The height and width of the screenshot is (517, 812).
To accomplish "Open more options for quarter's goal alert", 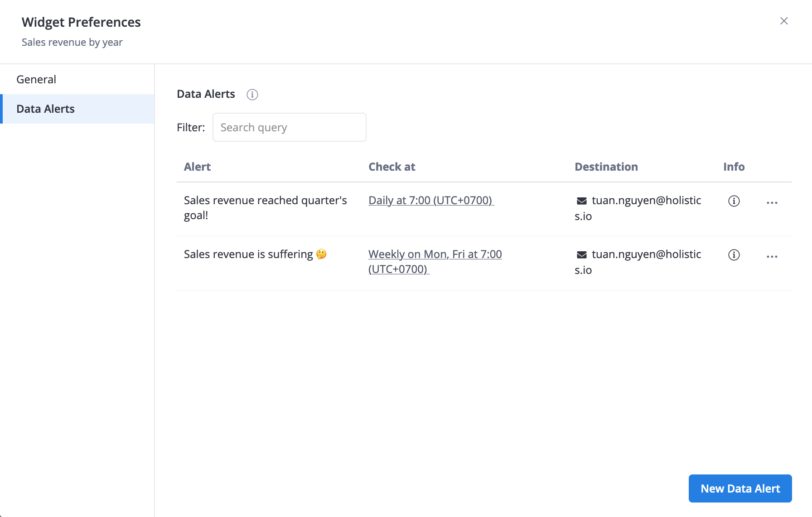I will [772, 203].
